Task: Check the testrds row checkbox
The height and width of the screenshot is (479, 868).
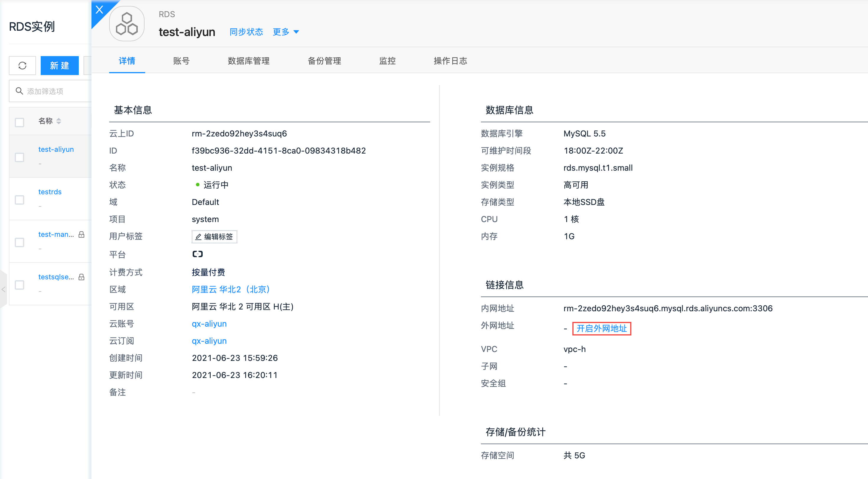Action: [x=19, y=200]
